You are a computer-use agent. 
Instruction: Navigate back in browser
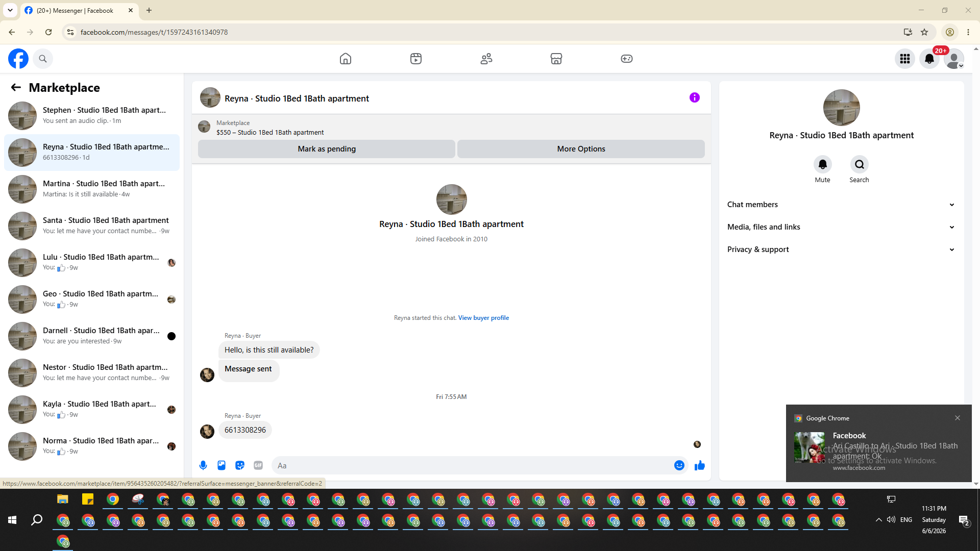point(12,32)
